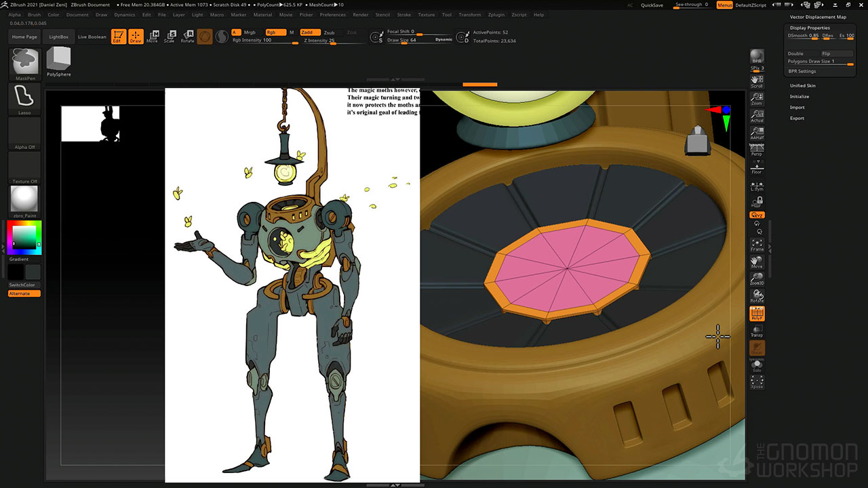Click the LightBox button
Image resolution: width=868 pixels, height=488 pixels.
[59, 37]
